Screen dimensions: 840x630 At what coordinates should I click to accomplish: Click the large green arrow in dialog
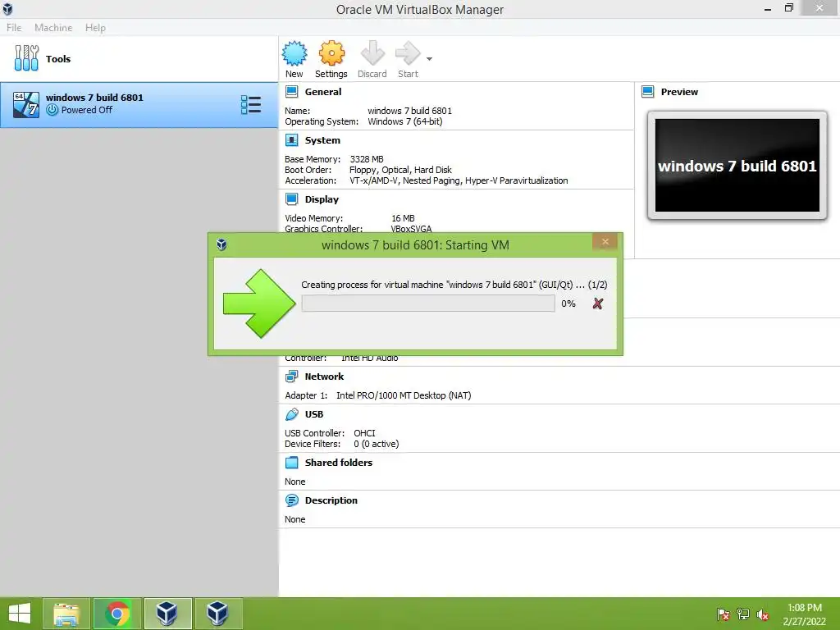pos(259,304)
